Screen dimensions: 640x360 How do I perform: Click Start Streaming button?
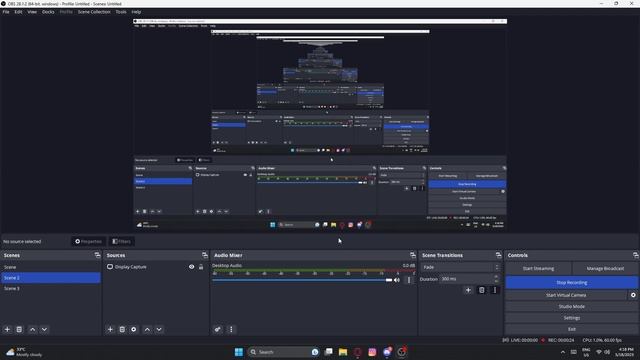pyautogui.click(x=538, y=269)
